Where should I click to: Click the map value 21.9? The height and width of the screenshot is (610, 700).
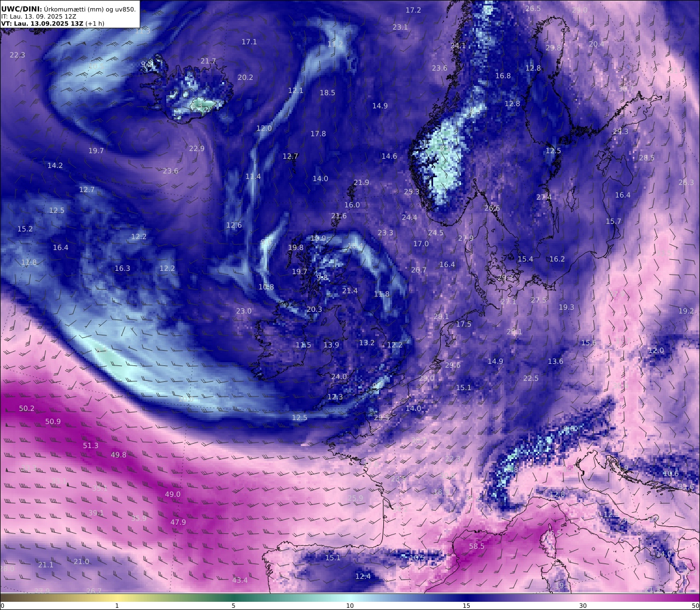tap(361, 182)
